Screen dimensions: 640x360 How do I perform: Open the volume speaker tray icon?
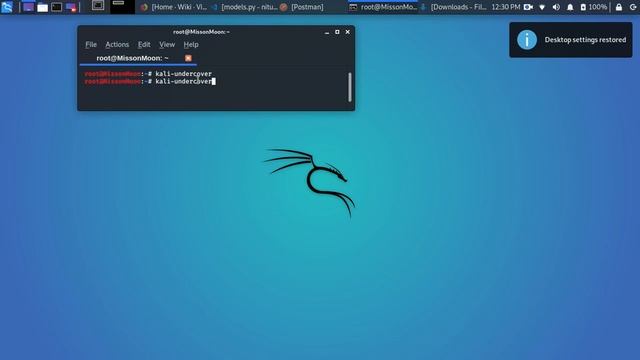point(556,7)
